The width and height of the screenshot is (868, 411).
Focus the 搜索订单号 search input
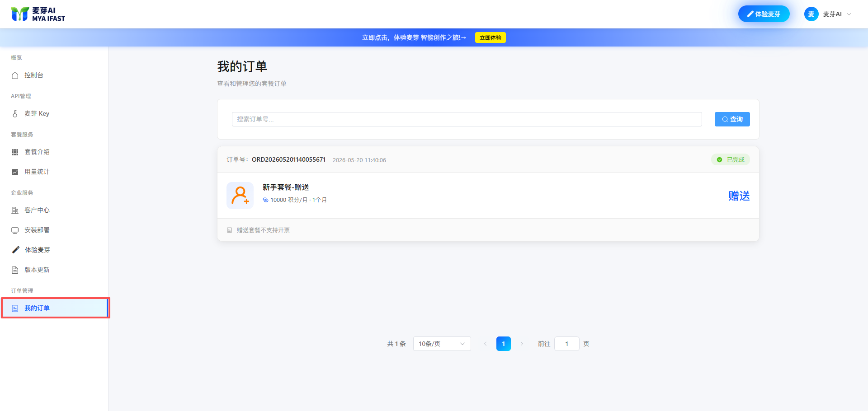point(467,119)
